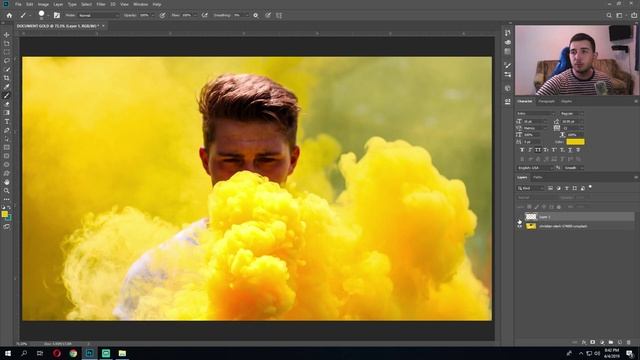Open the brush settings panel icon

(x=57, y=15)
